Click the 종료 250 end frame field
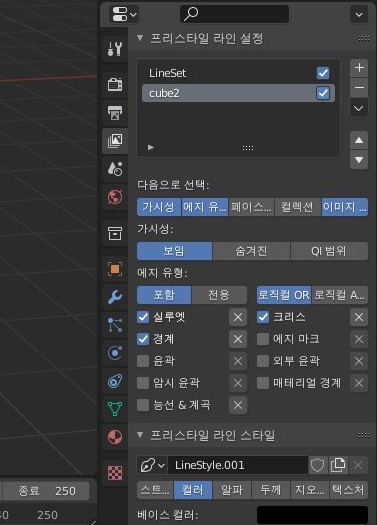377x525 pixels. click(x=47, y=491)
